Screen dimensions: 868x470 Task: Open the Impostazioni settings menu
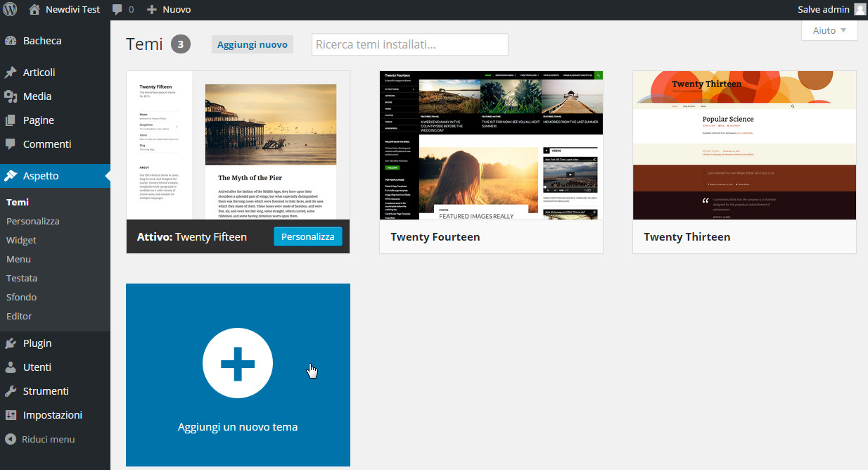(52, 415)
